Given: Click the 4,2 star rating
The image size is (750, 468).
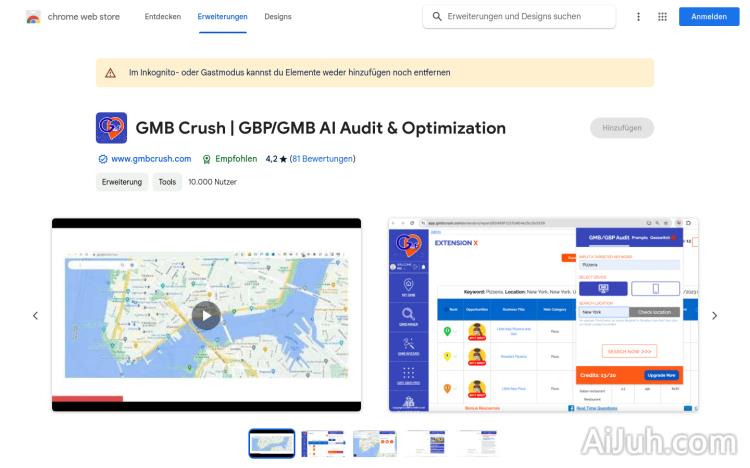Looking at the screenshot, I should pyautogui.click(x=276, y=159).
